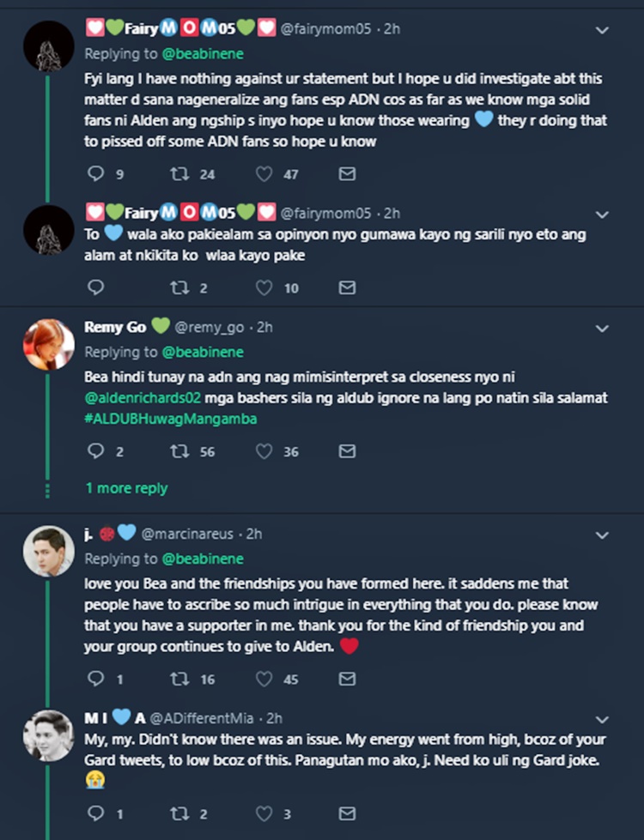
Task: Show the 1 more reply thread
Action: (x=126, y=488)
